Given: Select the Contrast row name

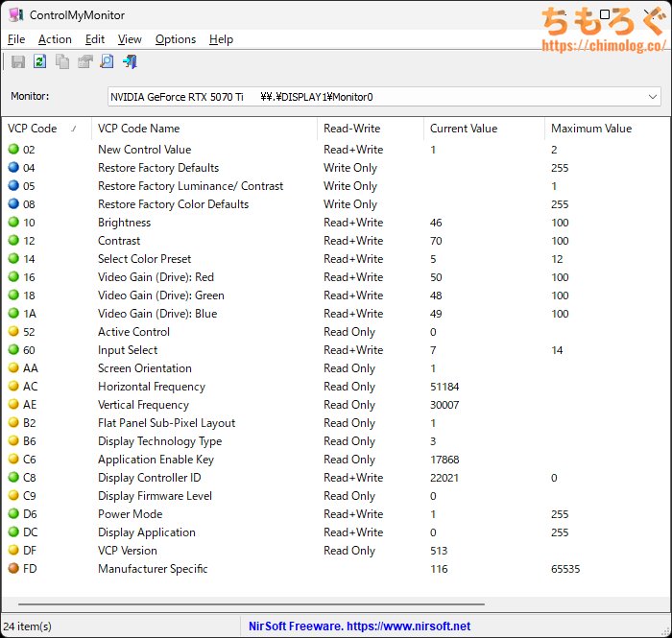Looking at the screenshot, I should pos(119,241).
